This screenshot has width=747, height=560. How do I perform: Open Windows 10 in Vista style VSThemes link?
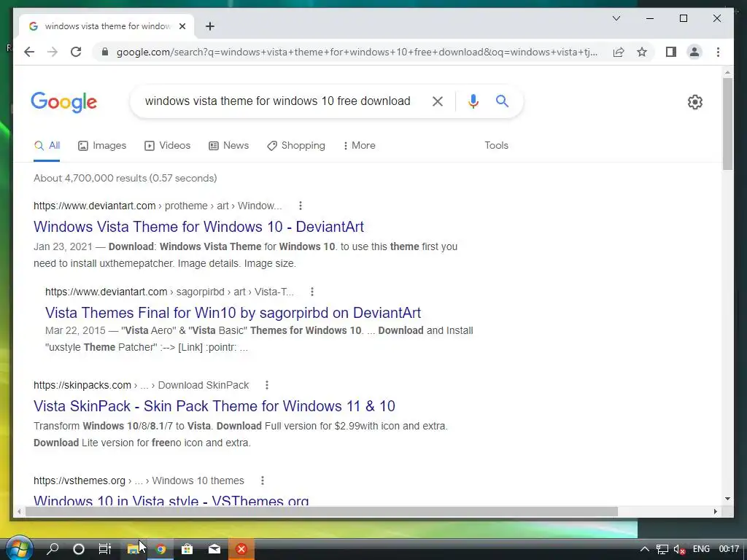[171, 500]
